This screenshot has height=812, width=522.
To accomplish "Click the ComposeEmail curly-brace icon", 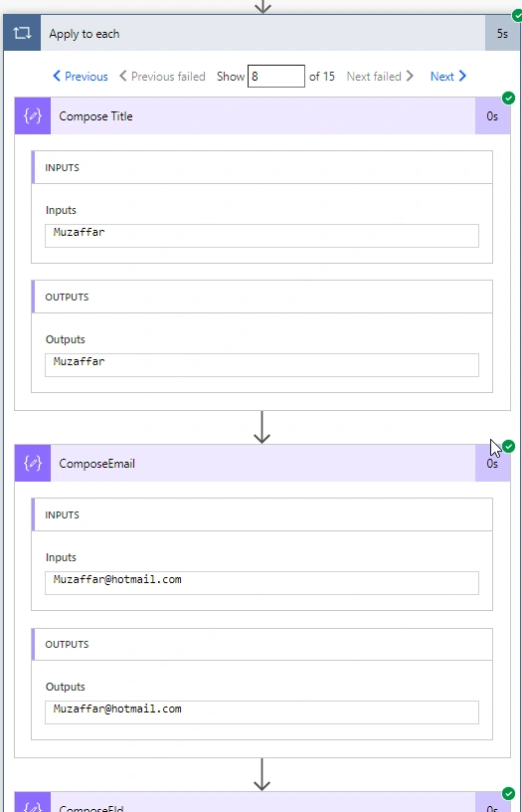I will click(33, 463).
